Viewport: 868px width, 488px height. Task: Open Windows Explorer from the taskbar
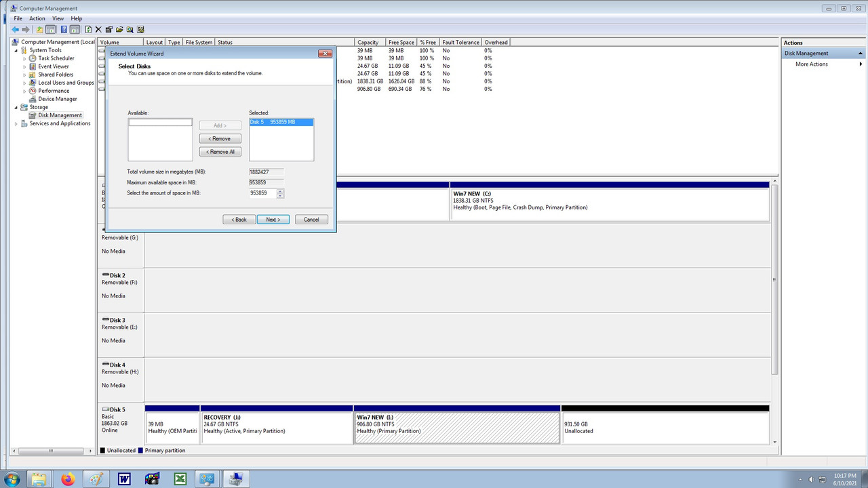[x=39, y=479]
